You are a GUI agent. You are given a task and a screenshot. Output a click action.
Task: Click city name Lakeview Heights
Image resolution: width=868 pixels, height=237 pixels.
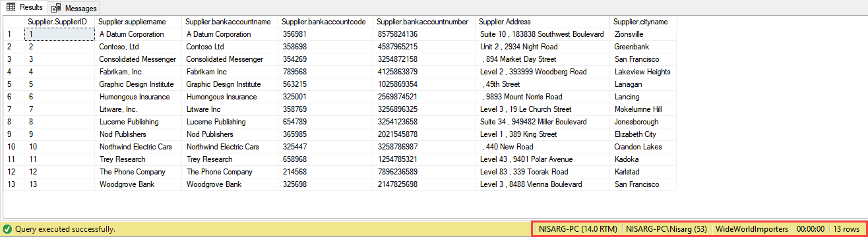click(x=643, y=72)
